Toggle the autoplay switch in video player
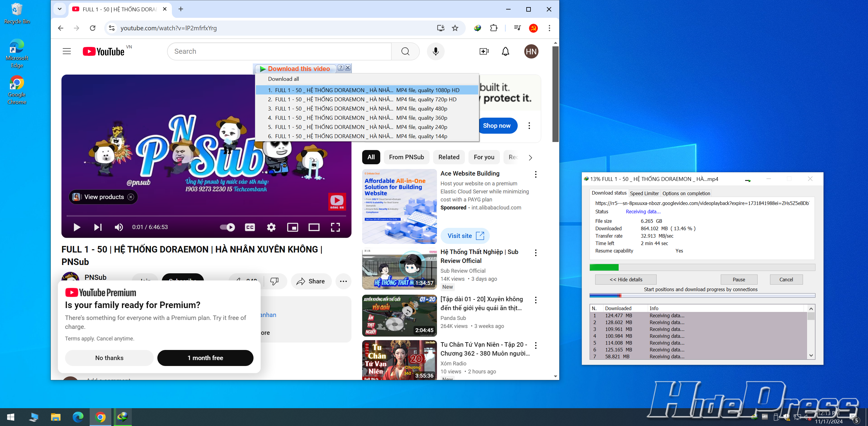This screenshot has width=868, height=426. (227, 227)
